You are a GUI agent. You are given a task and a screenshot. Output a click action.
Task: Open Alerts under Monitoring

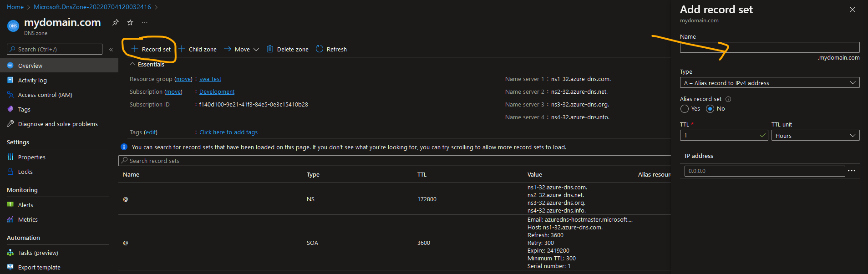[25, 205]
